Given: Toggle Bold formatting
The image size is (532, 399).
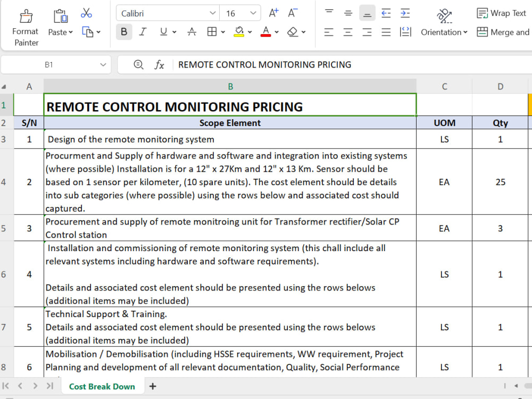Looking at the screenshot, I should [124, 32].
